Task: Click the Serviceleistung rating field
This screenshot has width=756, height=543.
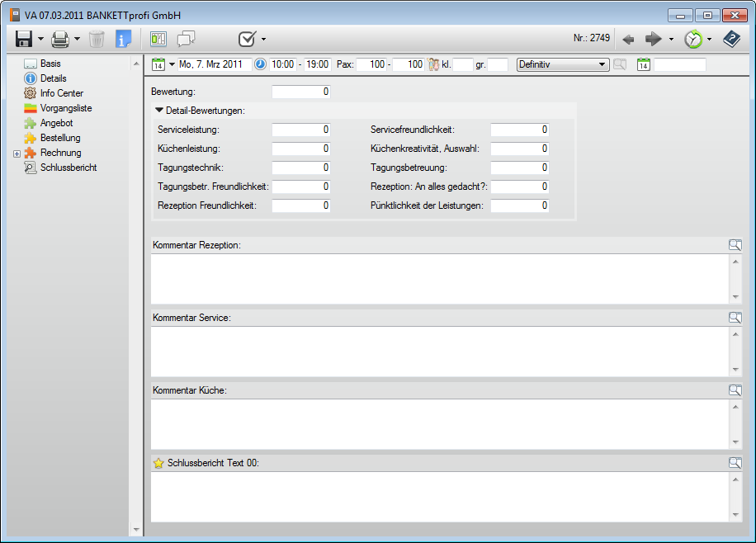Action: [301, 130]
